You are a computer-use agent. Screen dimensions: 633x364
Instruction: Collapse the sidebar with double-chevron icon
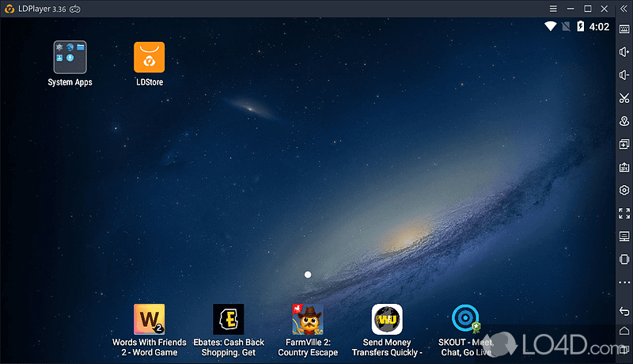tap(624, 9)
